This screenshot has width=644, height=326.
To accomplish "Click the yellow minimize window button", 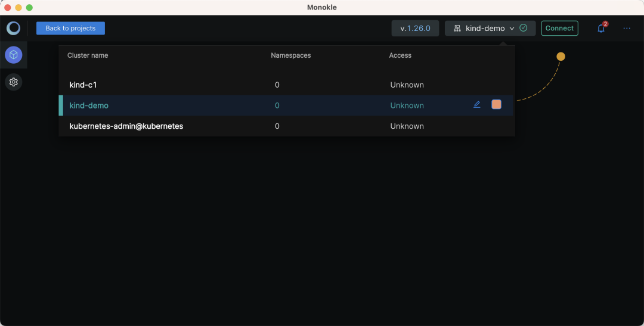I will (x=18, y=7).
